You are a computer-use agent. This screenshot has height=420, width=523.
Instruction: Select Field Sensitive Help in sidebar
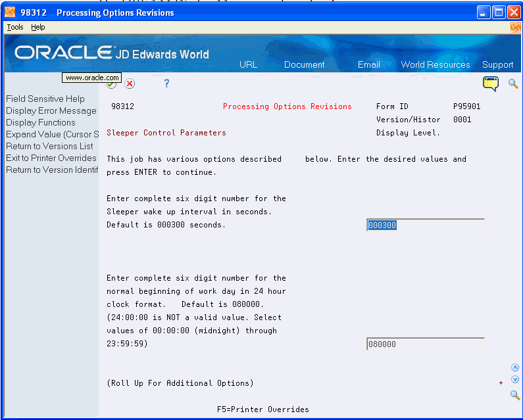tap(45, 99)
